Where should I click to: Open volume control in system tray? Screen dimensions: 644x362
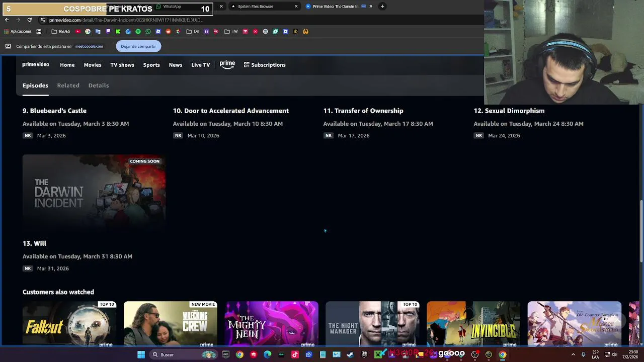pos(614,354)
